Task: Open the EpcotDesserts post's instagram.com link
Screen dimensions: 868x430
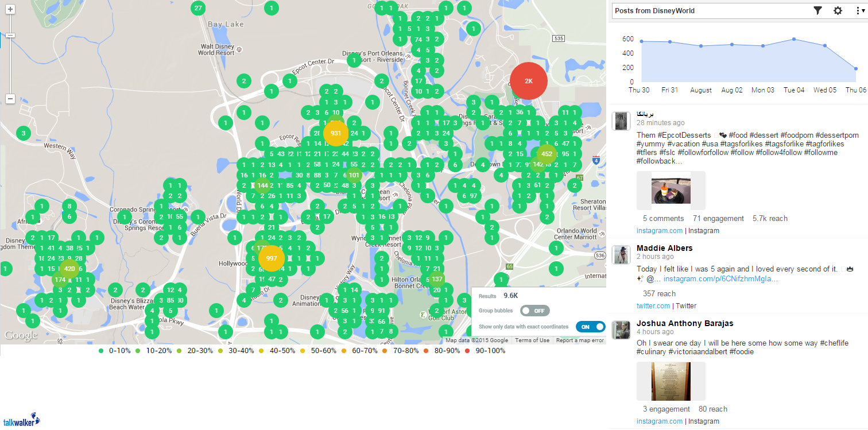Action: [660, 231]
